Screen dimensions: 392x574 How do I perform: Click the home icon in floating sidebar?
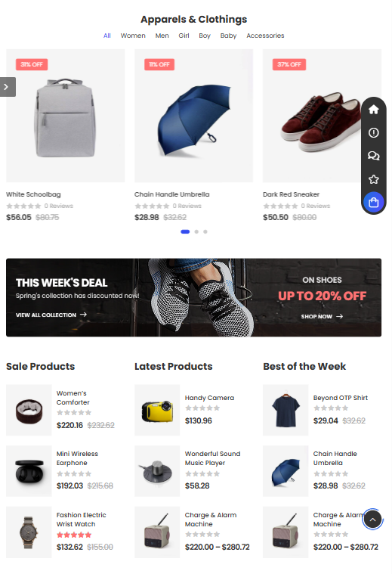[x=373, y=109]
